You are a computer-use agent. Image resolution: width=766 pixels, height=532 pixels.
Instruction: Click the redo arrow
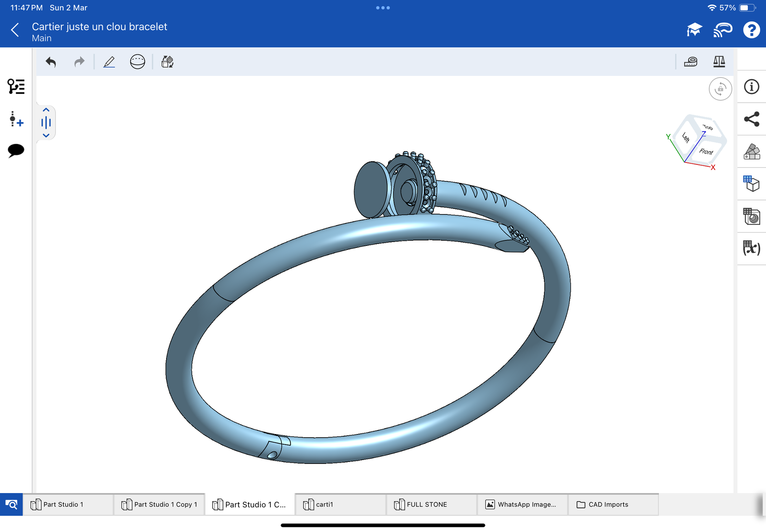[79, 62]
